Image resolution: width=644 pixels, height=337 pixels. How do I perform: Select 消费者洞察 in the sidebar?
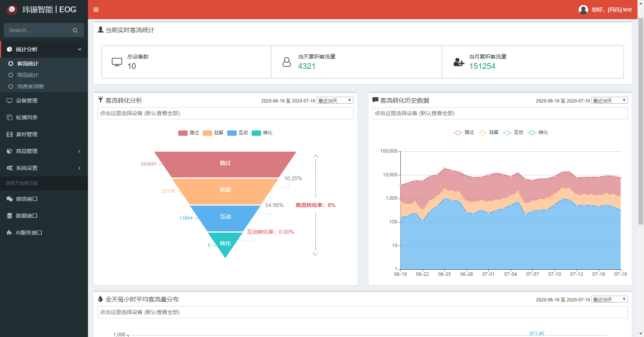click(30, 86)
